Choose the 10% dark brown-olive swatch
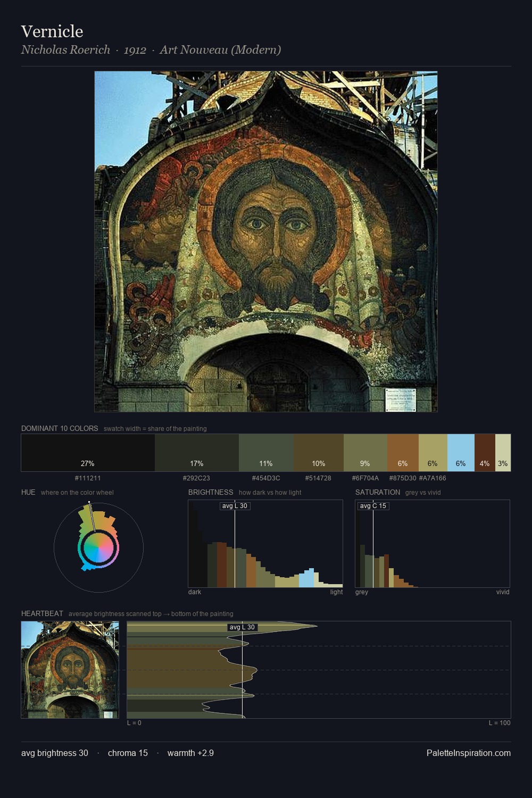 tap(319, 453)
